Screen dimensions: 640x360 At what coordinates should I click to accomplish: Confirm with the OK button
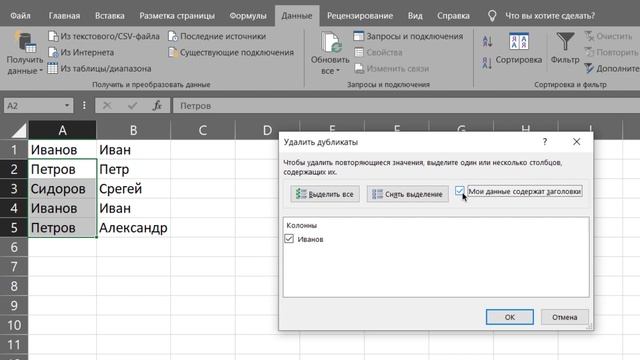pyautogui.click(x=509, y=317)
